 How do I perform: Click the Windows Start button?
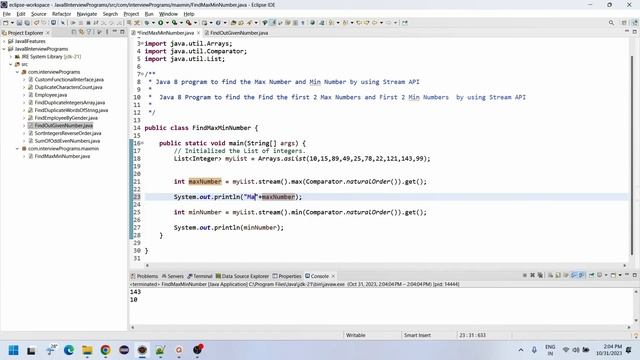tap(13, 350)
